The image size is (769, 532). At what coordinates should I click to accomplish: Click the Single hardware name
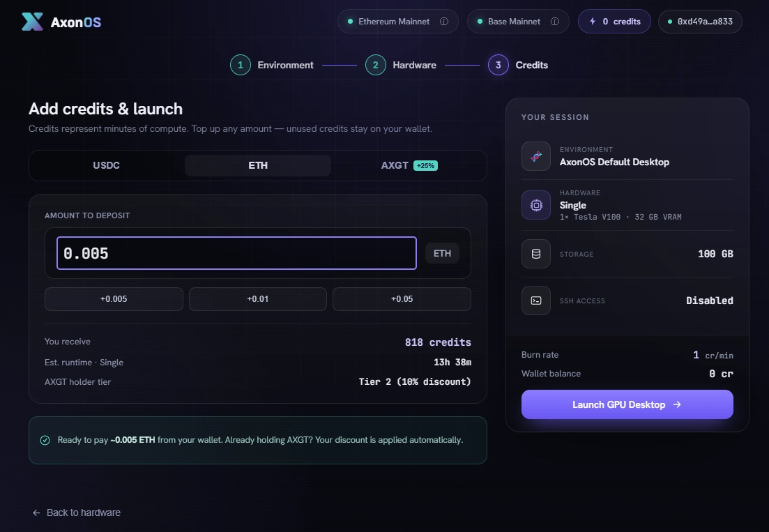point(573,206)
